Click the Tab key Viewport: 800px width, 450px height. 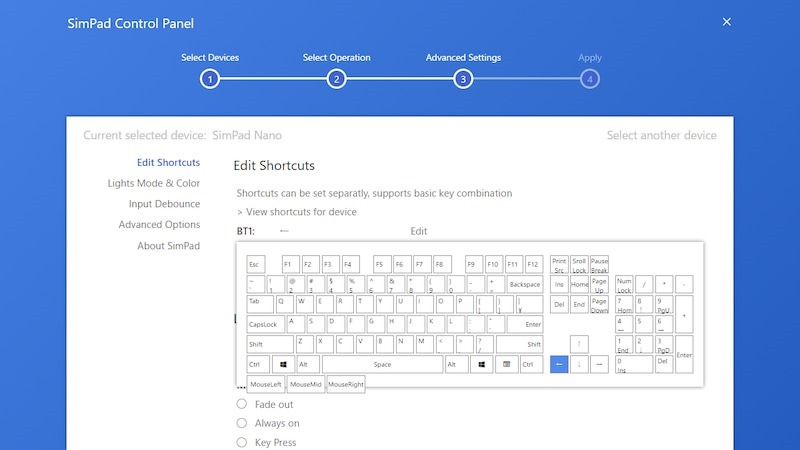260,304
